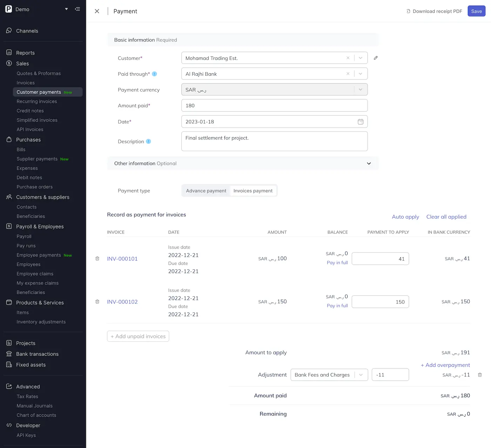Image resolution: width=491 pixels, height=448 pixels.
Task: Delete invoice INV-000101 using its trash icon
Action: pyautogui.click(x=97, y=259)
